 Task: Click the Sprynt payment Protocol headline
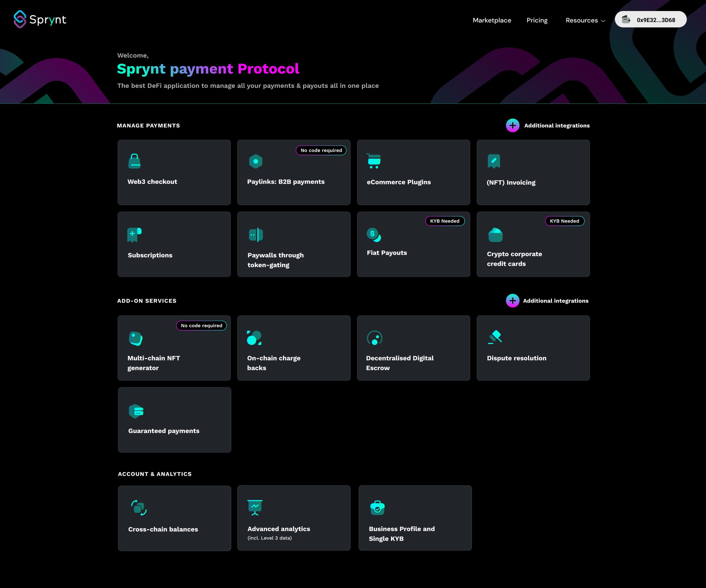[x=208, y=69]
